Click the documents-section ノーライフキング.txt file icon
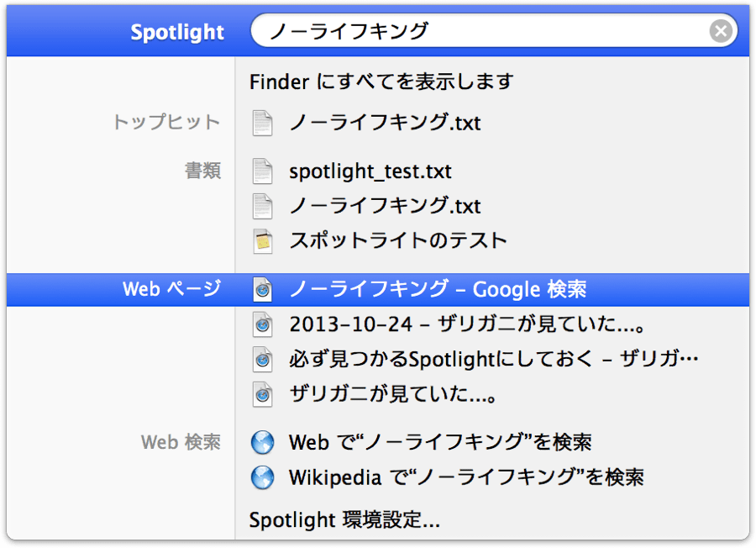Screen dimensions: 756x548 (x=263, y=206)
